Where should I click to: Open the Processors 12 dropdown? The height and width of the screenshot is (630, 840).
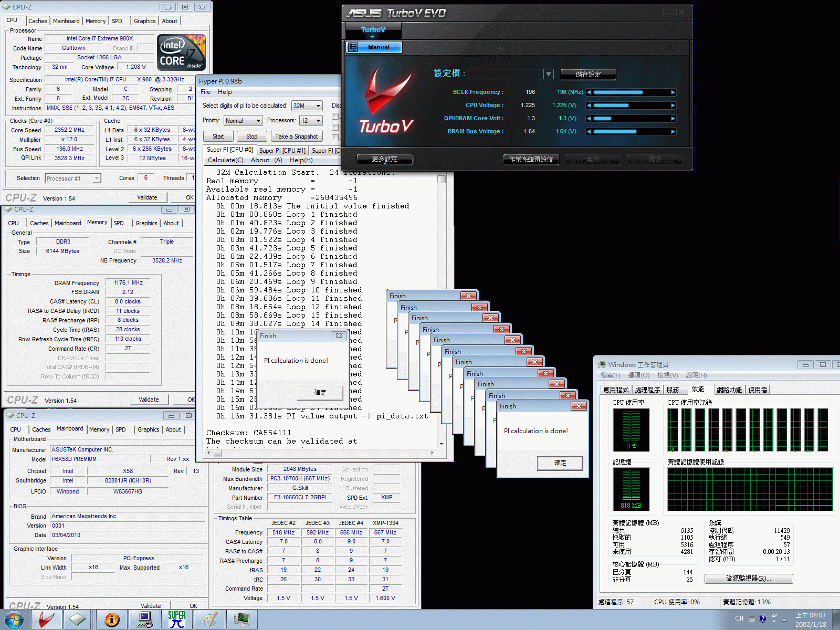(x=311, y=121)
